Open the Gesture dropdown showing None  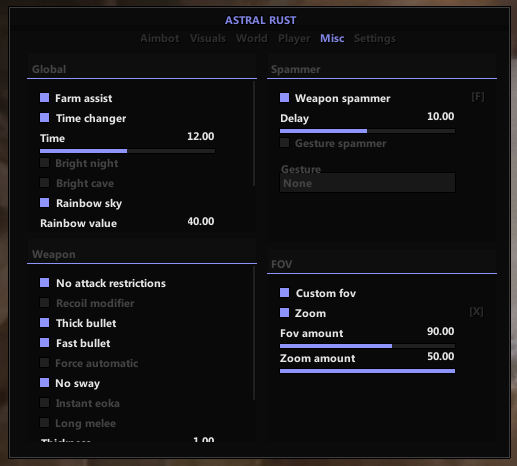tap(367, 183)
